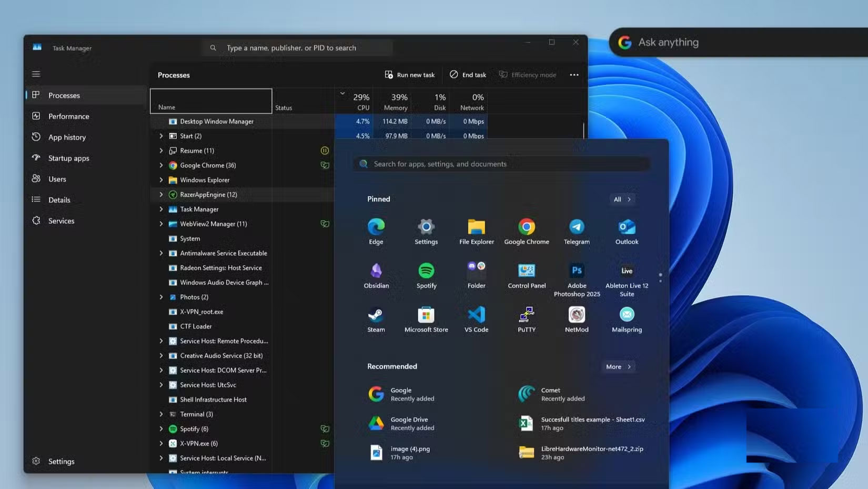Viewport: 868px width, 489px height.
Task: Open Ableton Live 12 Suite
Action: pos(626,274)
